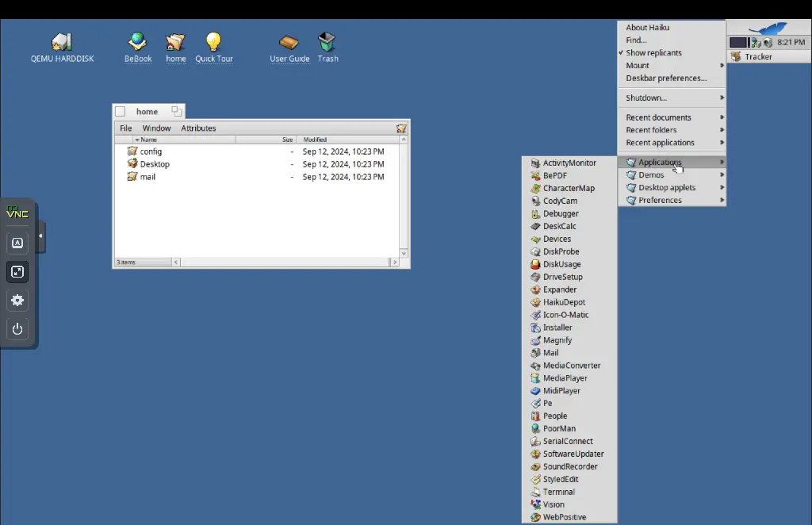Click the Quick Tour lightbulb icon

pyautogui.click(x=213, y=42)
